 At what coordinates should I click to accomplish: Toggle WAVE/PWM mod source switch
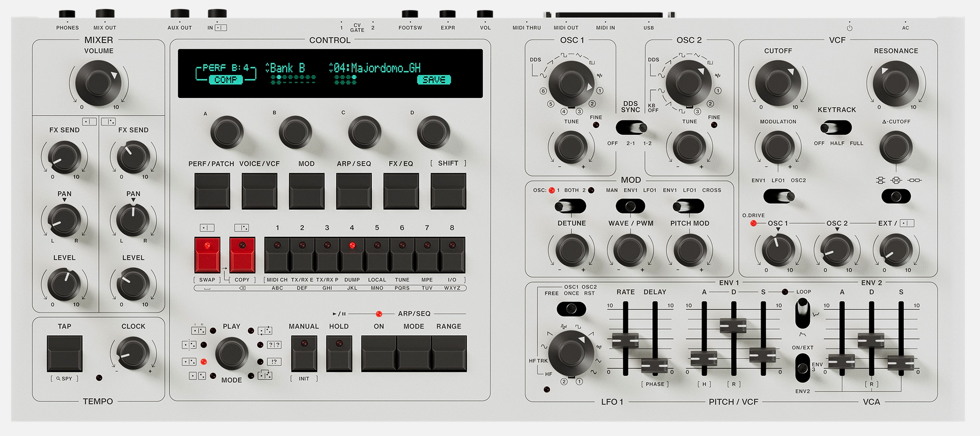(x=630, y=206)
